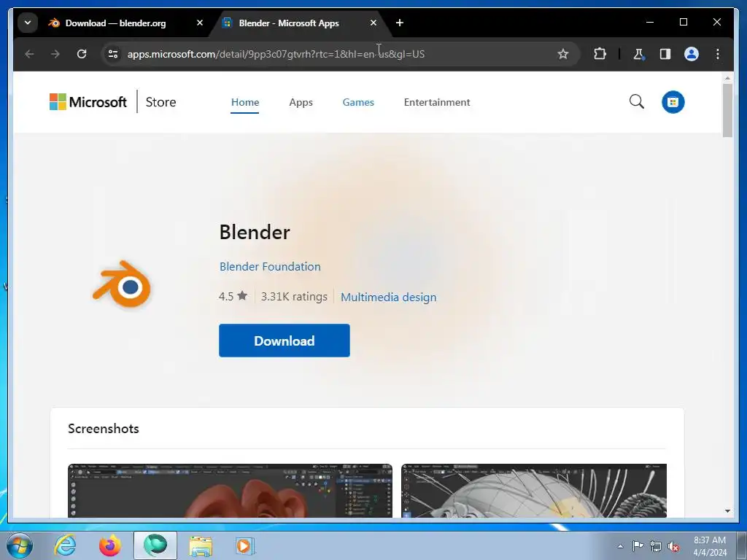Open the Extensions puzzle icon
Image resolution: width=747 pixels, height=560 pixels.
coord(600,54)
